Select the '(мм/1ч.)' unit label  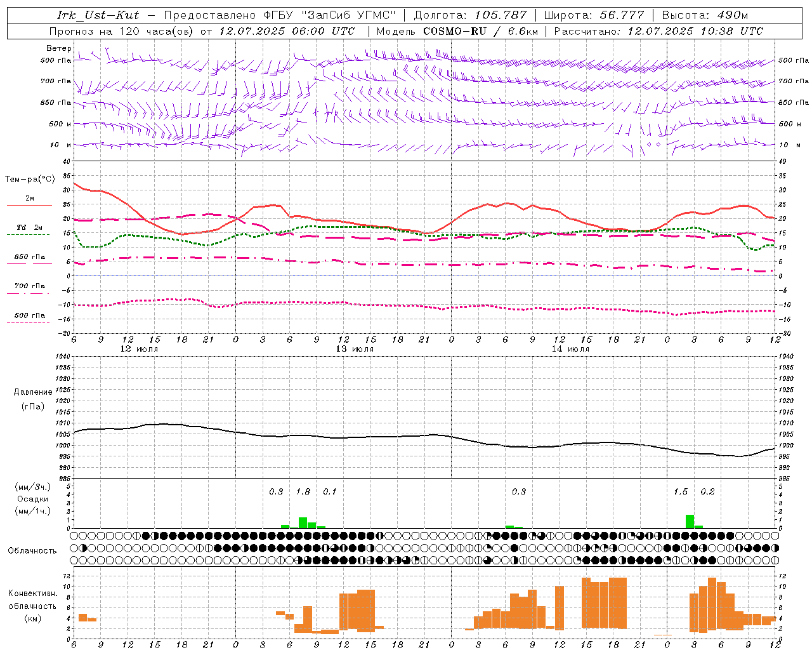tap(33, 511)
